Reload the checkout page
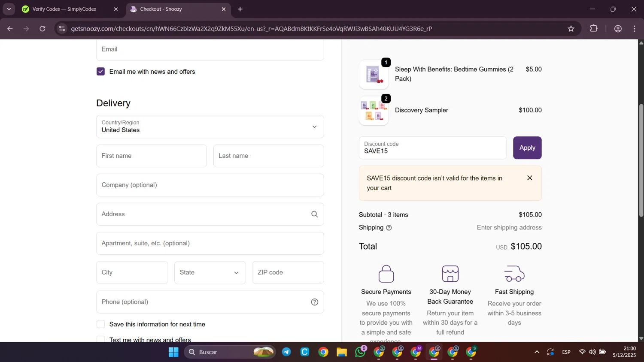This screenshot has width=644, height=362. tap(43, 29)
